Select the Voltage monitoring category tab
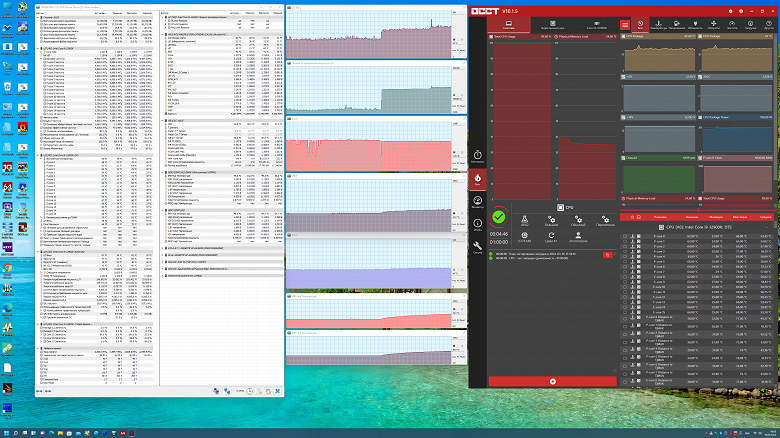This screenshot has width=780, height=438. (677, 25)
